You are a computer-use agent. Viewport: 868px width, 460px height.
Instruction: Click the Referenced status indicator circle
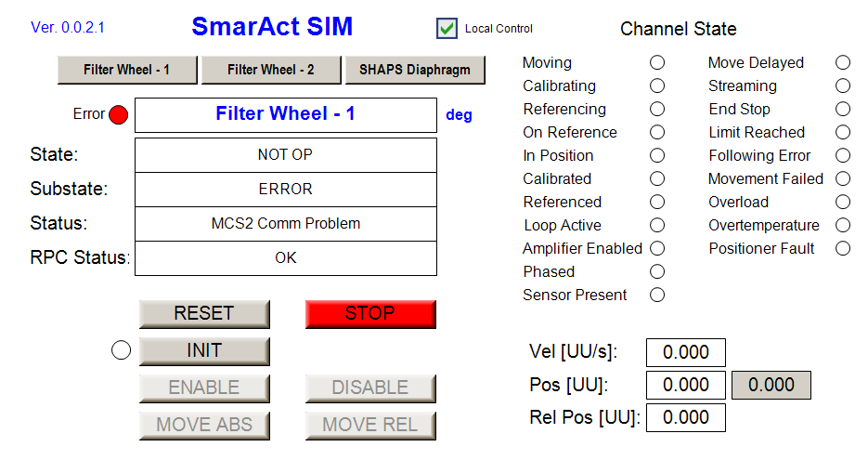tap(657, 203)
